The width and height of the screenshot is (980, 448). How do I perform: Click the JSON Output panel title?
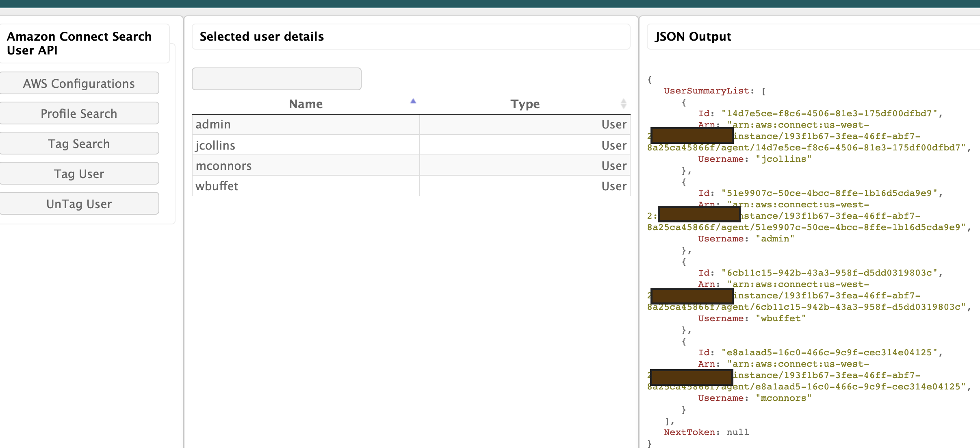(x=693, y=37)
